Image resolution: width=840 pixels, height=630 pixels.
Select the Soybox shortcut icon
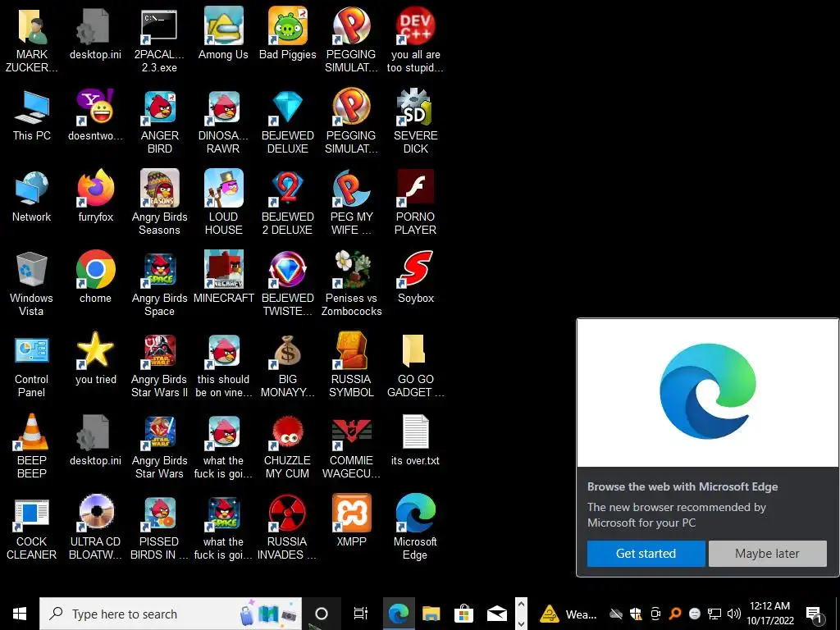[x=416, y=269]
